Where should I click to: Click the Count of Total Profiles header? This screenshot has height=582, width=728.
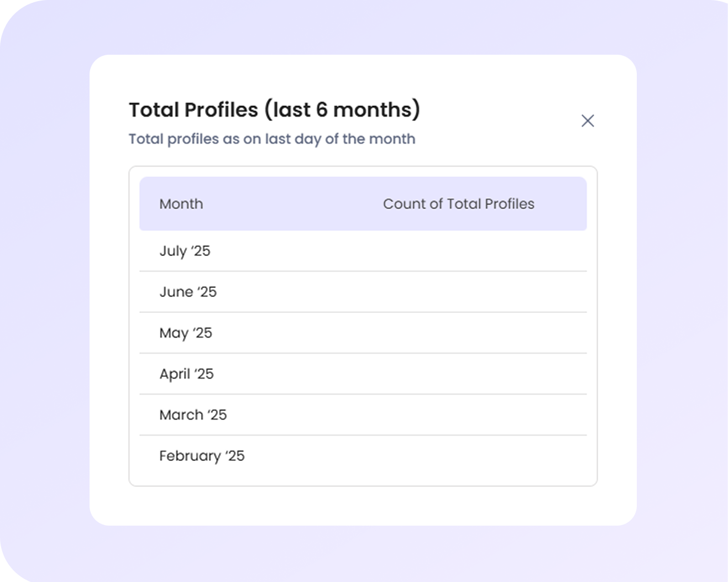458,204
